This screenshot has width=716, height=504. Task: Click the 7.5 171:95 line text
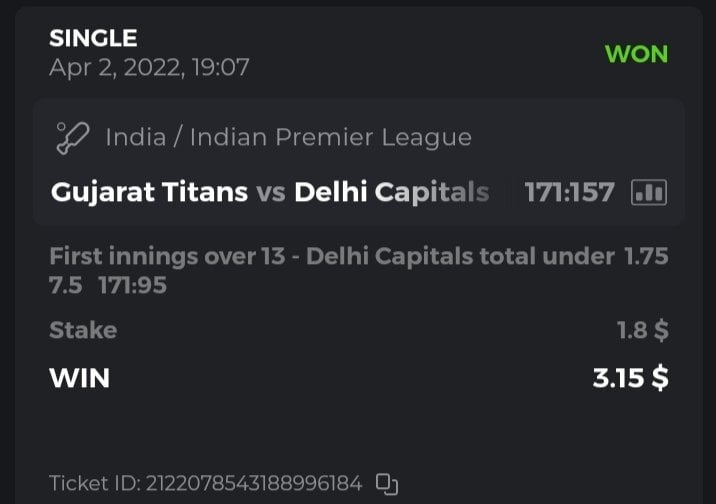point(107,285)
